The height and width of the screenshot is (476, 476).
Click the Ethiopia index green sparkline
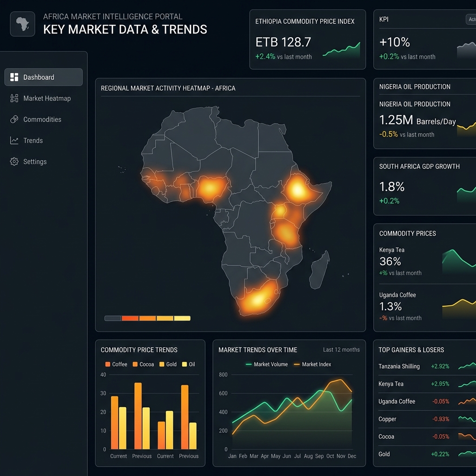pos(341,49)
